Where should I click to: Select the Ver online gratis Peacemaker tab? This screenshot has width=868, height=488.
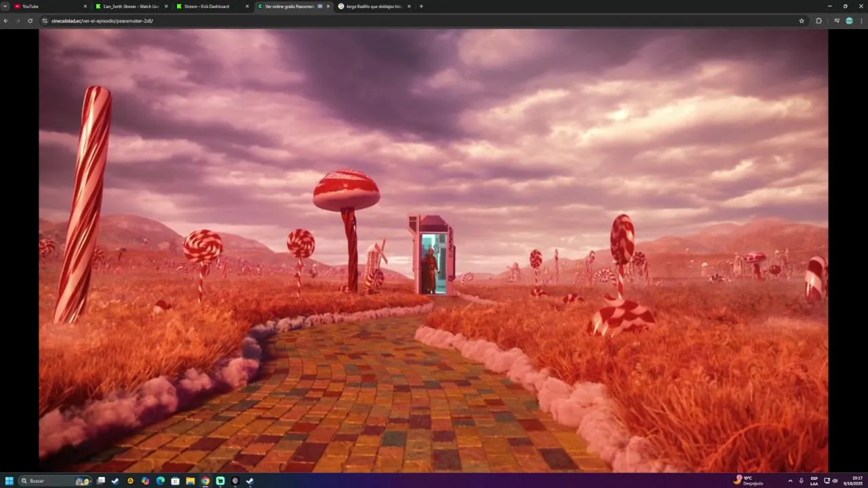[x=293, y=6]
